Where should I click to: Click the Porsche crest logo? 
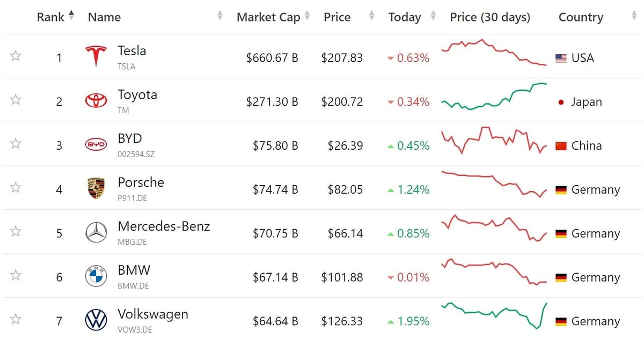[x=96, y=188]
